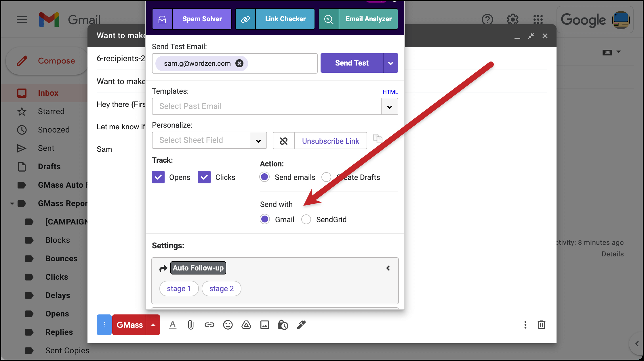This screenshot has height=361, width=644.
Task: Choose SendGrid under Send with
Action: (x=306, y=219)
